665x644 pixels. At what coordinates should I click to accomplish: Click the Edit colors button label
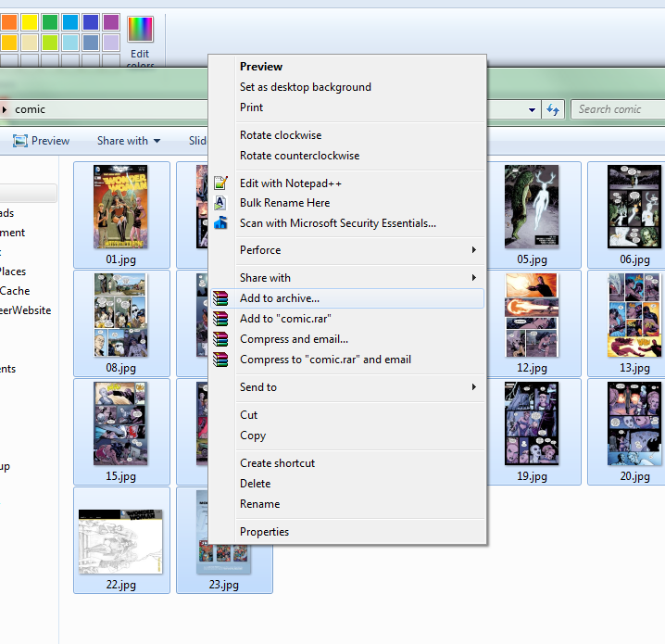pos(140,59)
